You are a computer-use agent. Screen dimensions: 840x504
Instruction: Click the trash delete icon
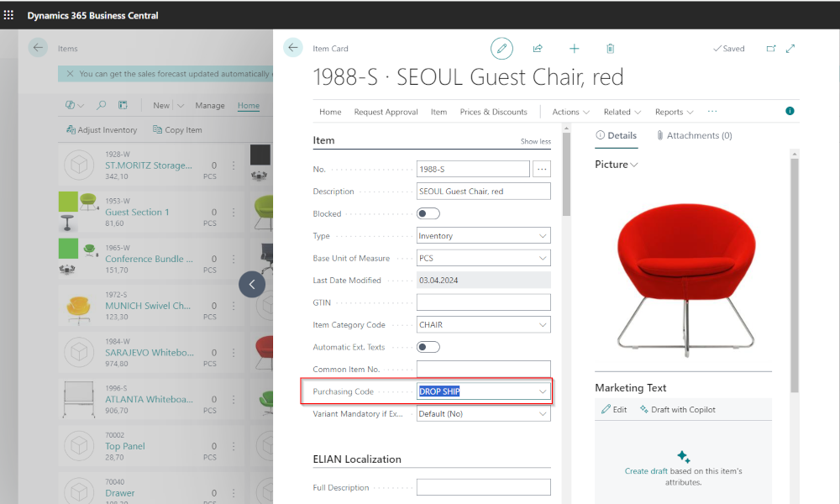coord(610,49)
